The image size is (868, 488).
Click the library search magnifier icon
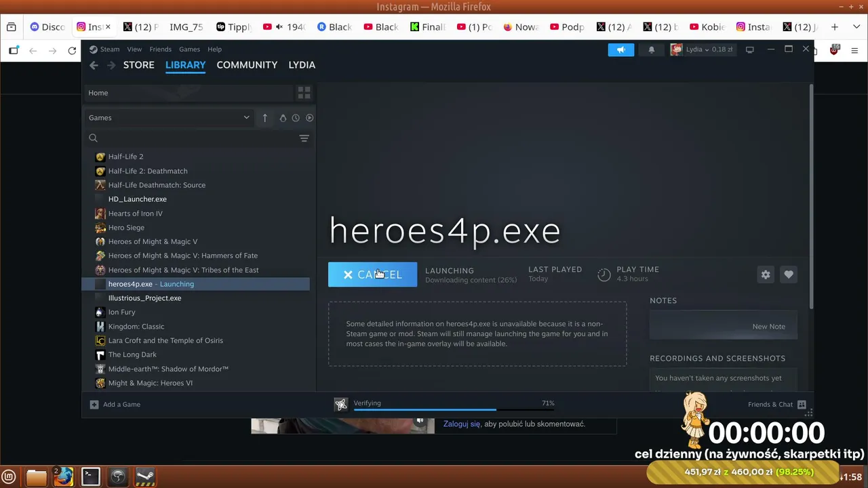click(94, 138)
